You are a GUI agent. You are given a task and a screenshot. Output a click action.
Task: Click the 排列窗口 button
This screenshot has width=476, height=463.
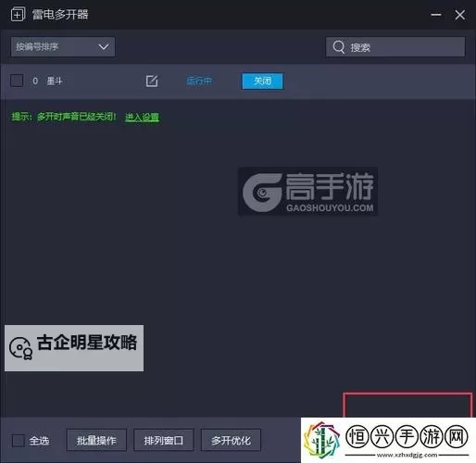coord(164,440)
